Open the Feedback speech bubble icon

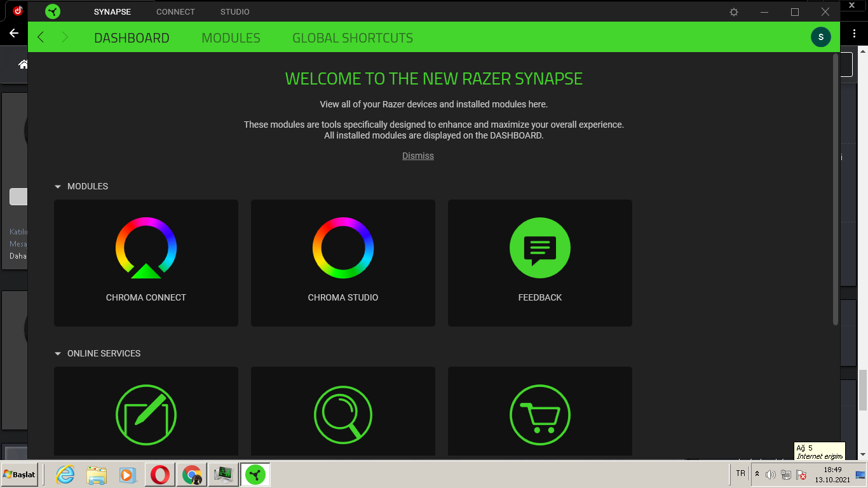tap(540, 248)
